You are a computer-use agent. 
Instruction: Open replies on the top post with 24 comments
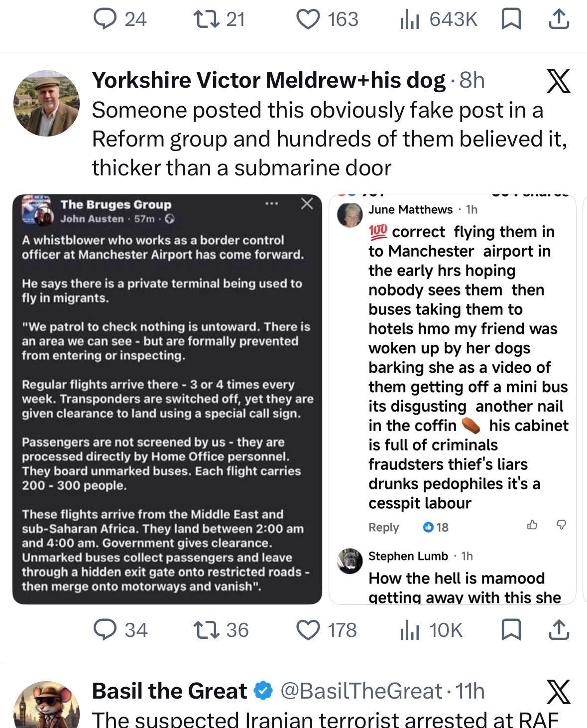pyautogui.click(x=120, y=19)
